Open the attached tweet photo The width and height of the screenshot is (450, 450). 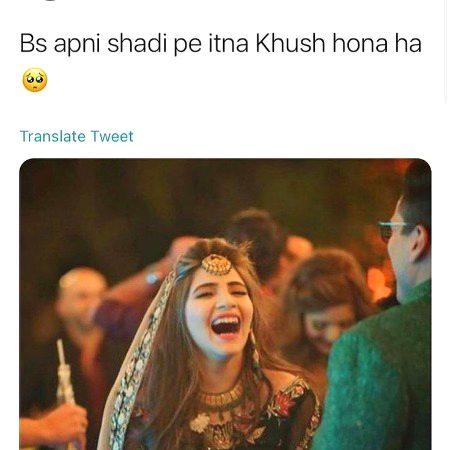(225, 304)
